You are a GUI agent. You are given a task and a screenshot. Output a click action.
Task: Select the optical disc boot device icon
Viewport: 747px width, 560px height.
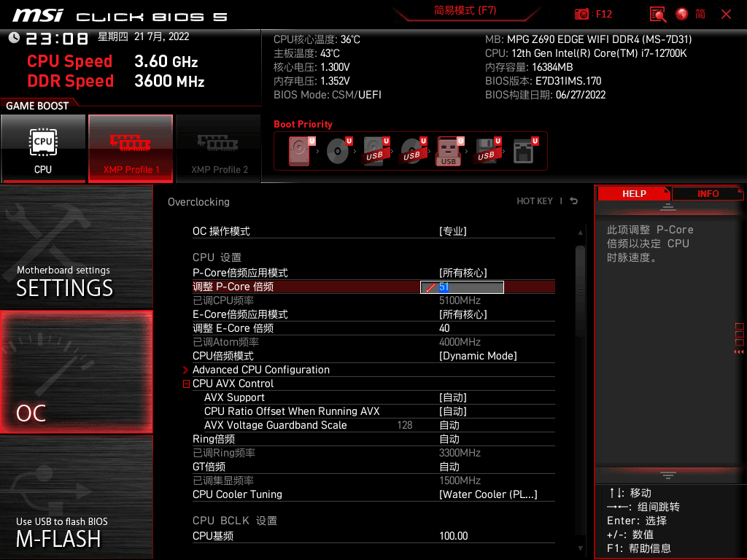click(x=338, y=151)
